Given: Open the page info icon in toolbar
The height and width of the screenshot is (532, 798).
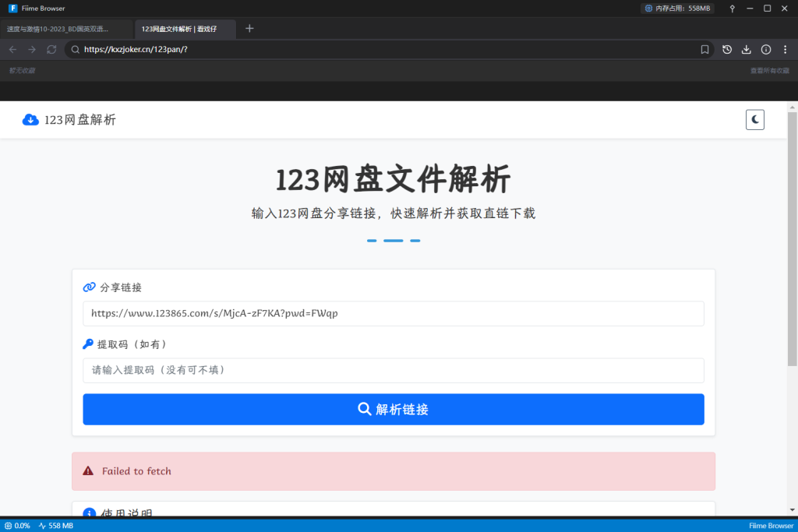Looking at the screenshot, I should pyautogui.click(x=765, y=50).
